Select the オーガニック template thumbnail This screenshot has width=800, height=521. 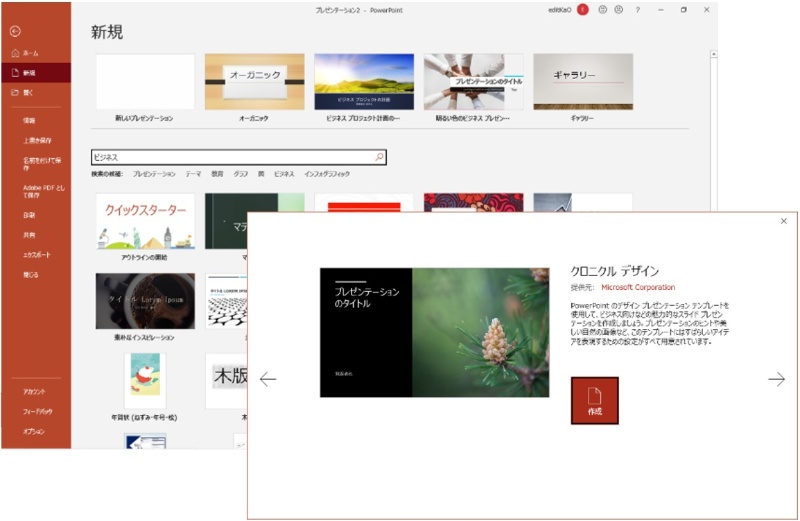point(255,82)
